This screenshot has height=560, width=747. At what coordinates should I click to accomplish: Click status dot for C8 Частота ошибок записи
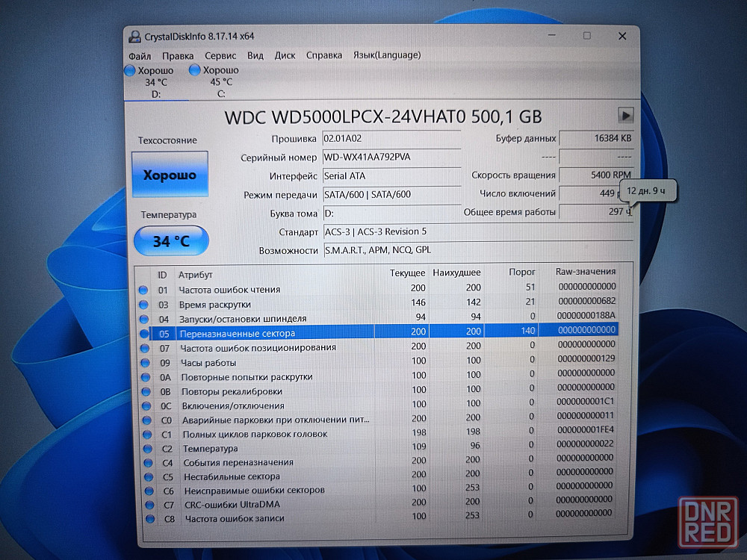(x=150, y=519)
